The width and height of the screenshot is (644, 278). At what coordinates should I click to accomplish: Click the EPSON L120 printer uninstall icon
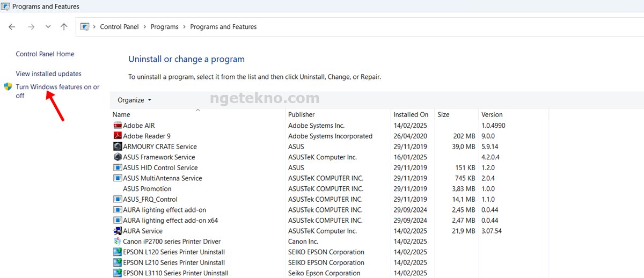click(118, 252)
